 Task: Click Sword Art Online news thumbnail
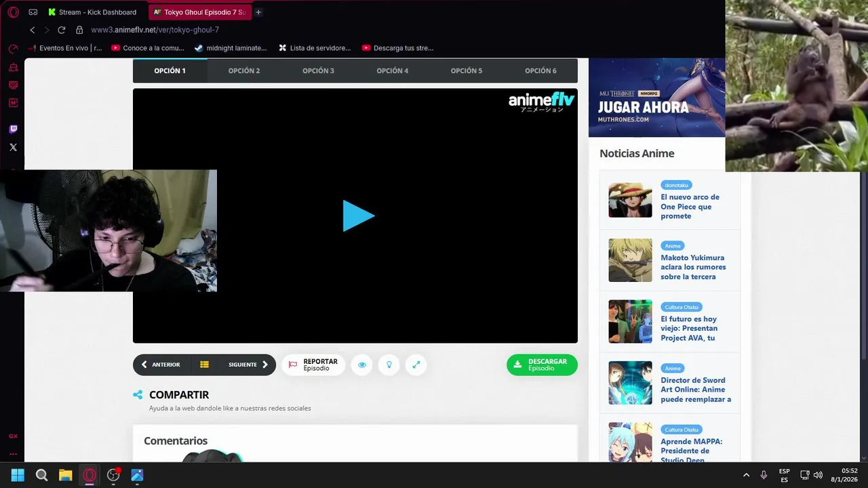[x=630, y=383]
